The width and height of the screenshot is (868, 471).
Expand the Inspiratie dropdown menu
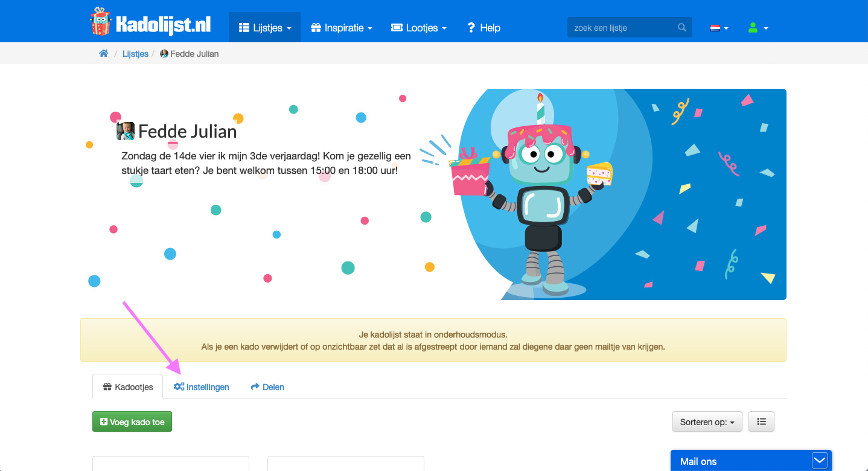point(341,28)
